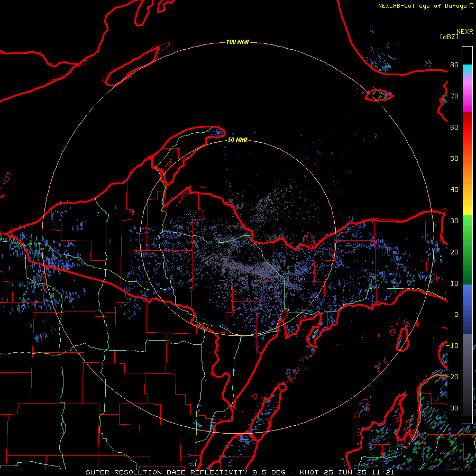
Task: Click the orange section of the color bar
Action: click(467, 173)
